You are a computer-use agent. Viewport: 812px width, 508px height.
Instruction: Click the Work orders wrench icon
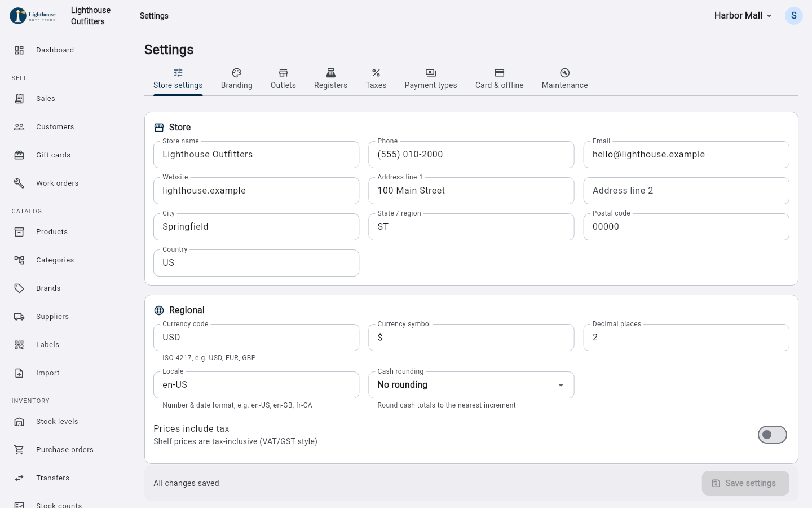(19, 183)
